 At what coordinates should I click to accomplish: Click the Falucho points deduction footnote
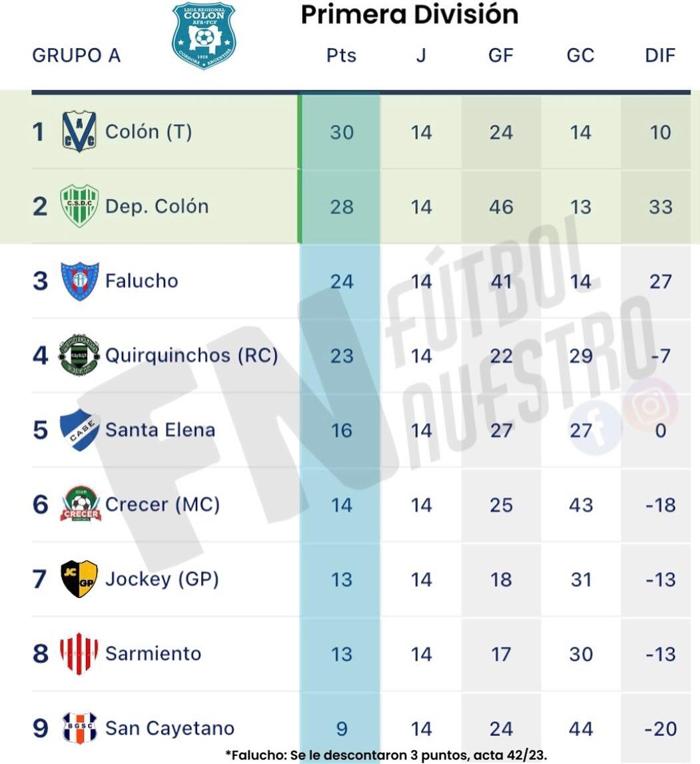[x=386, y=755]
